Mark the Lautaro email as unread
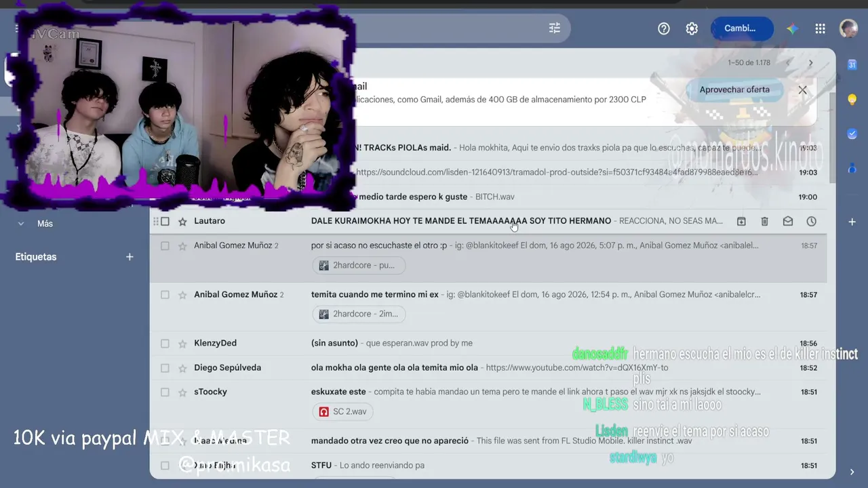The height and width of the screenshot is (488, 868). 788,221
